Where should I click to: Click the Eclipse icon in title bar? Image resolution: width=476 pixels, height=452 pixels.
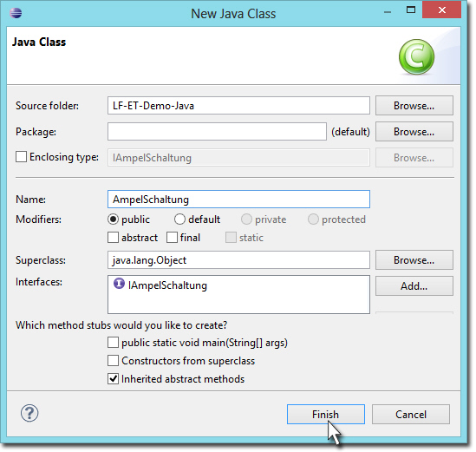[16, 13]
